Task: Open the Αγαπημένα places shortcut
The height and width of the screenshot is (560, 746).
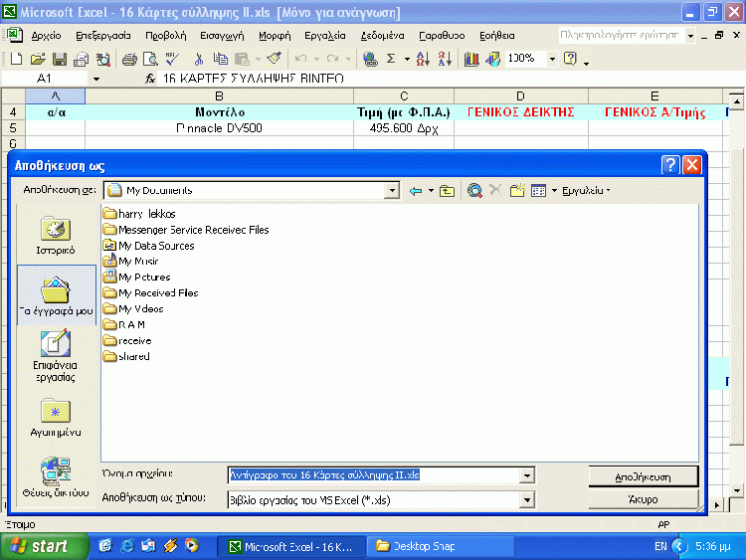Action: point(55,417)
